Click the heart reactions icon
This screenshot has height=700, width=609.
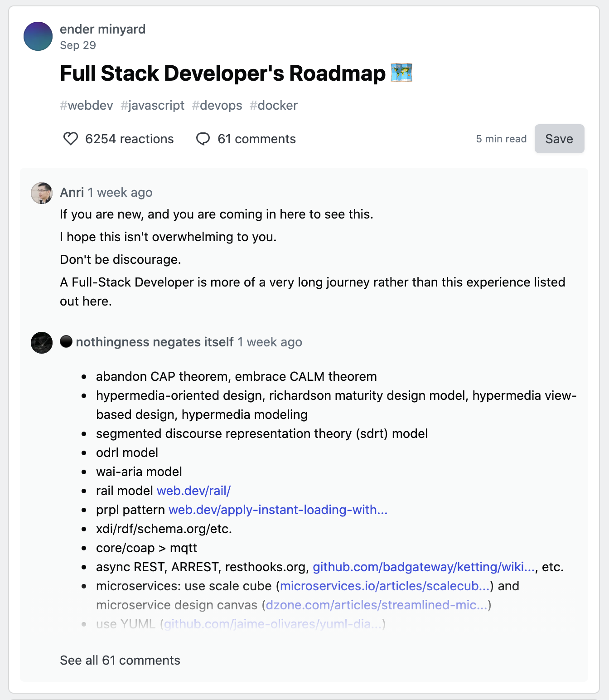pos(71,139)
